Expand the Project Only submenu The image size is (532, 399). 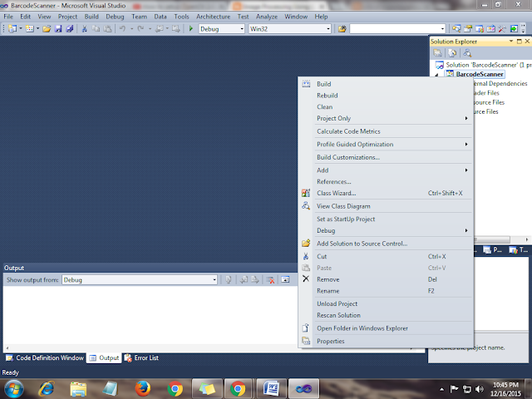pos(393,118)
